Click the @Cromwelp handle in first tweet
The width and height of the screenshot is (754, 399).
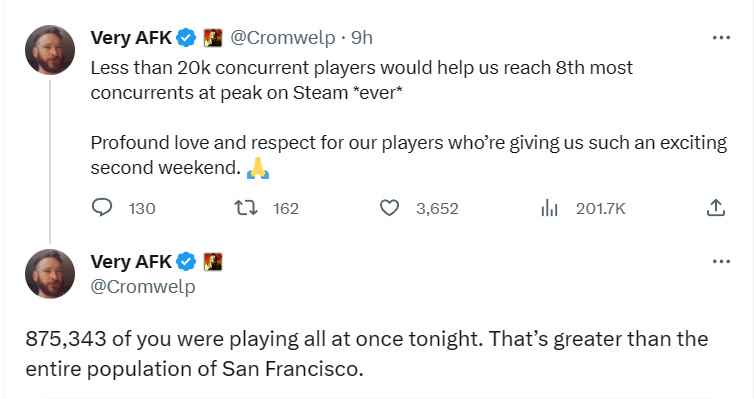(283, 37)
